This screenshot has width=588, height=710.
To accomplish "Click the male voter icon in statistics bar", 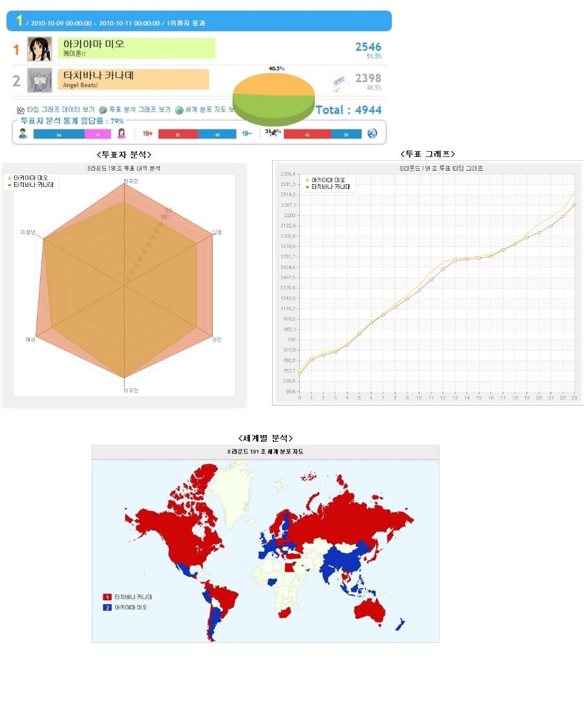I will pos(23,134).
